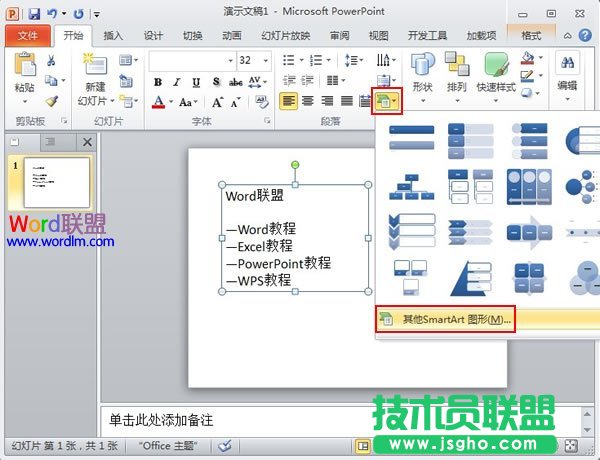Image resolution: width=600 pixels, height=460 pixels.
Task: Click the Save icon in quick access toolbar
Action: pyautogui.click(x=34, y=14)
